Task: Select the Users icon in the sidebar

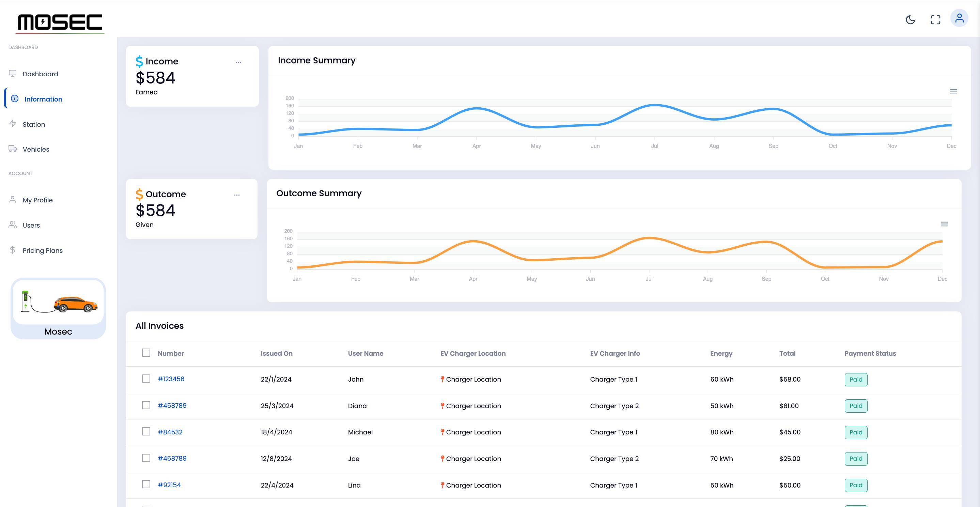Action: [12, 225]
